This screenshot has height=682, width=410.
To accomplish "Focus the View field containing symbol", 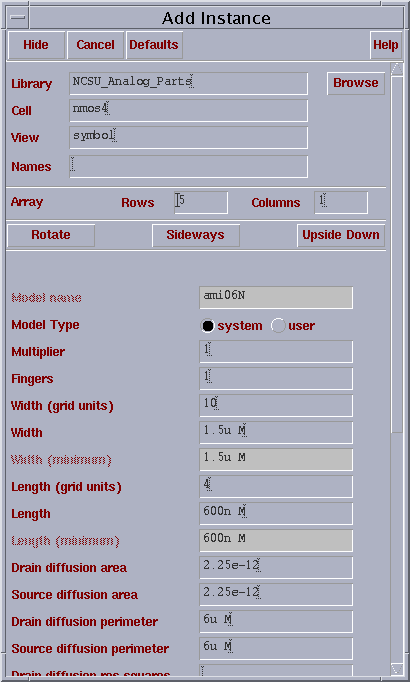I will point(188,137).
